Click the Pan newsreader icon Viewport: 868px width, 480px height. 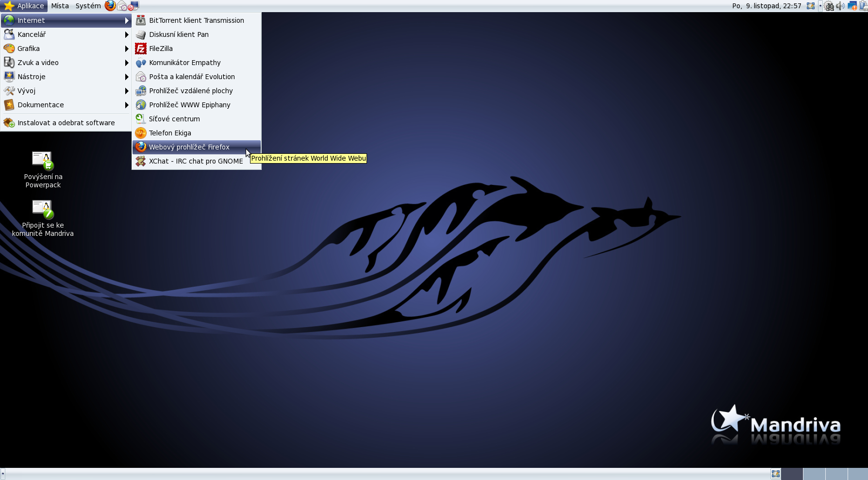tap(141, 34)
